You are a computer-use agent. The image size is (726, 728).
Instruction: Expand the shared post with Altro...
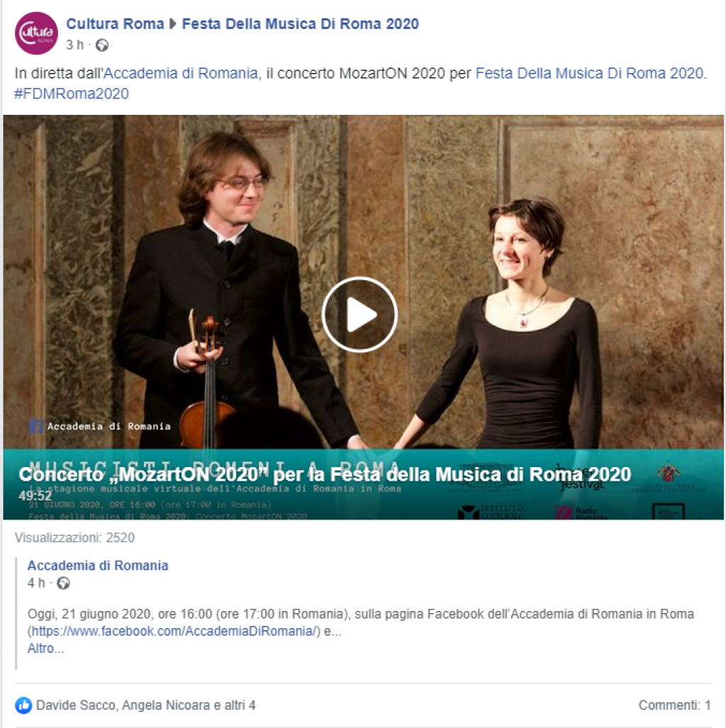point(45,649)
